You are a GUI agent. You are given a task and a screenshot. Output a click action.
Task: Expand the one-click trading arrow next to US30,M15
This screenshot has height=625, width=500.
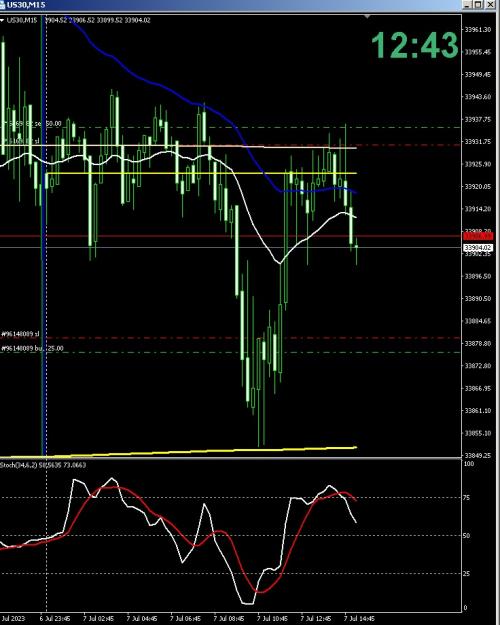(2, 20)
